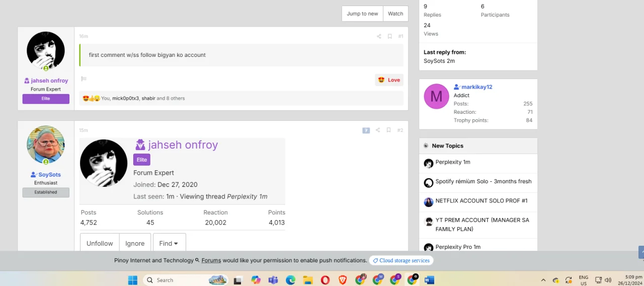This screenshot has width=644, height=286.
Task: Open File Explorer from taskbar
Action: [307, 280]
